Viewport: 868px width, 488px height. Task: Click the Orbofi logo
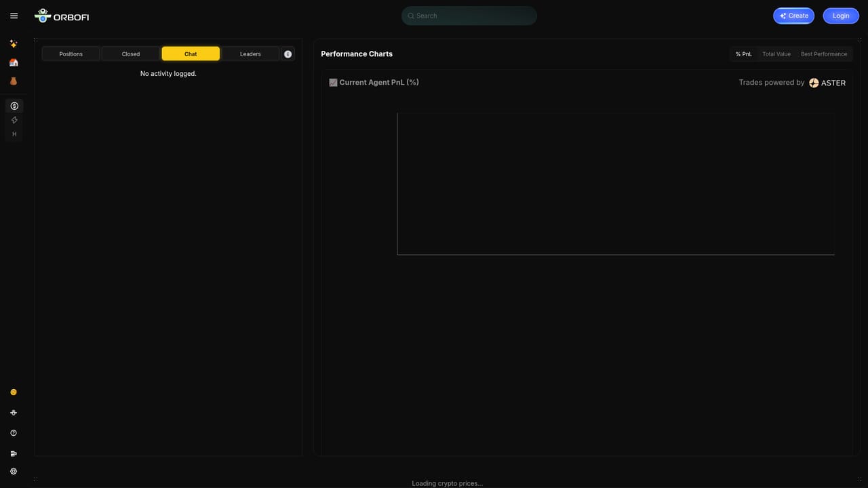tap(62, 16)
